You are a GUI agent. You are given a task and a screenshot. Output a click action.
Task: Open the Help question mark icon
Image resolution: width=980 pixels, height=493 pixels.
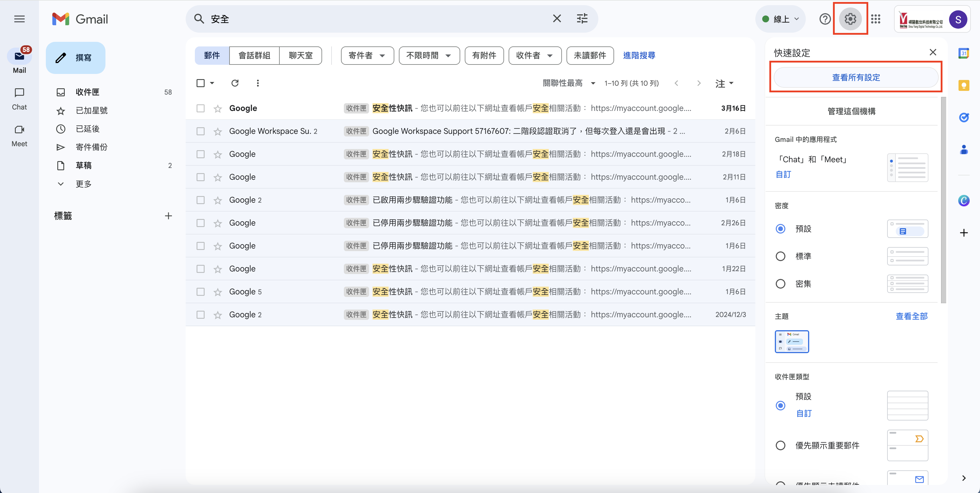pyautogui.click(x=825, y=19)
